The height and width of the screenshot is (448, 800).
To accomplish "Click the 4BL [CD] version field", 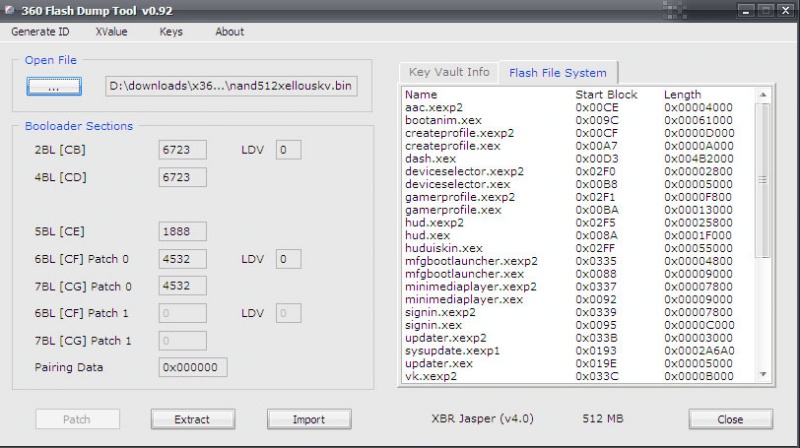I will tap(182, 177).
